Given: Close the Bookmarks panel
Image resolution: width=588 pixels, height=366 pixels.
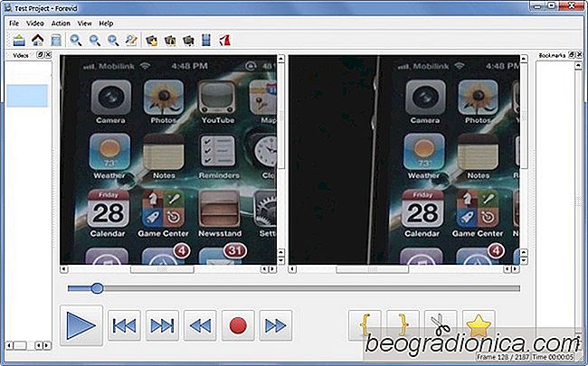Looking at the screenshot, I should point(579,55).
